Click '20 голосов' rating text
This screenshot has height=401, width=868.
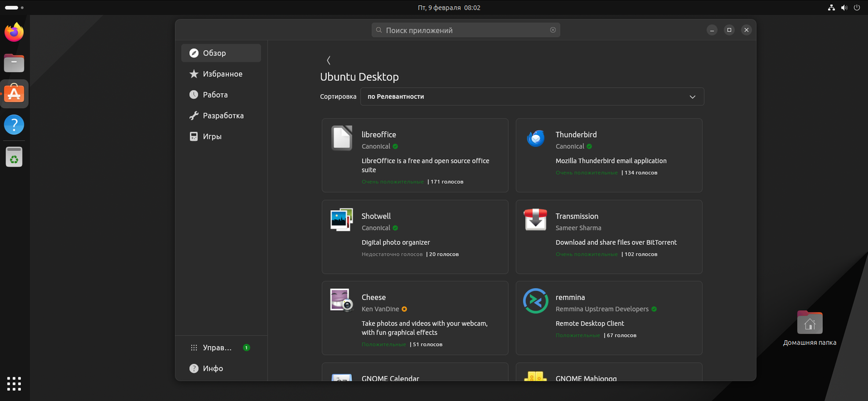(x=444, y=254)
